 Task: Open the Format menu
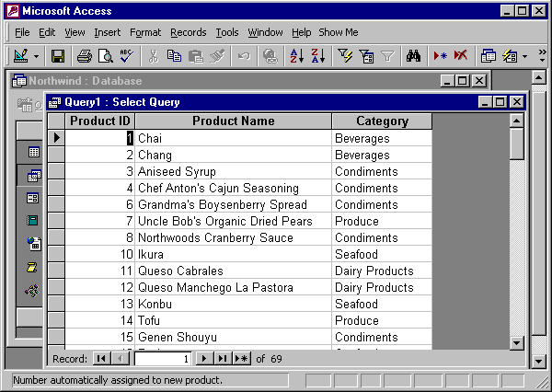[x=145, y=32]
